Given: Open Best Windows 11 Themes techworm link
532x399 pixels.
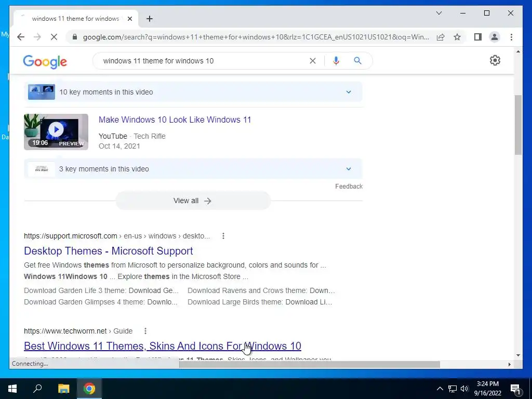Looking at the screenshot, I should point(163,345).
